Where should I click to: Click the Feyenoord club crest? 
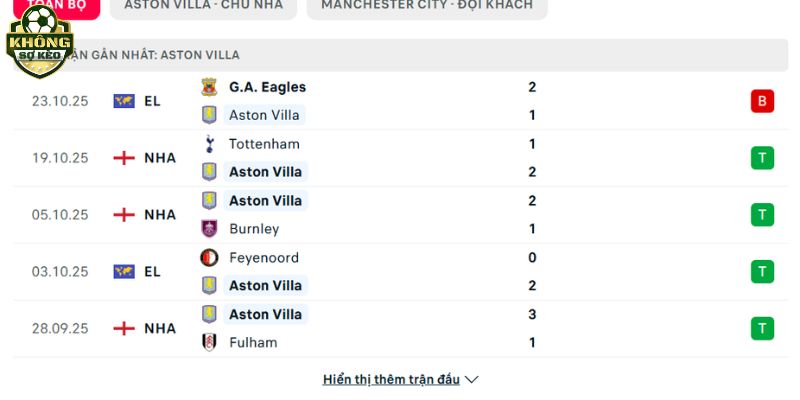[209, 258]
